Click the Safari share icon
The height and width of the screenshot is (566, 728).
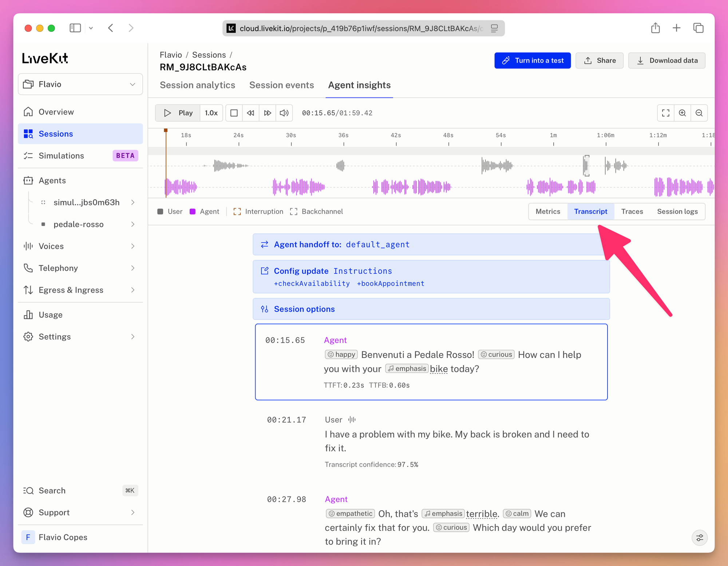point(655,28)
